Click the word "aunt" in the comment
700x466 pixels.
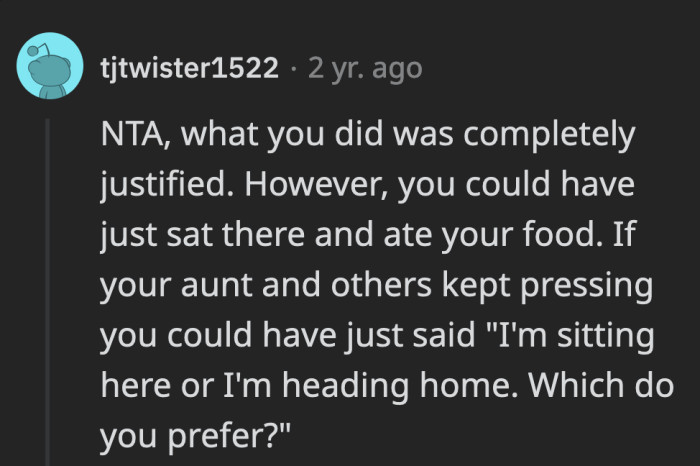point(219,286)
